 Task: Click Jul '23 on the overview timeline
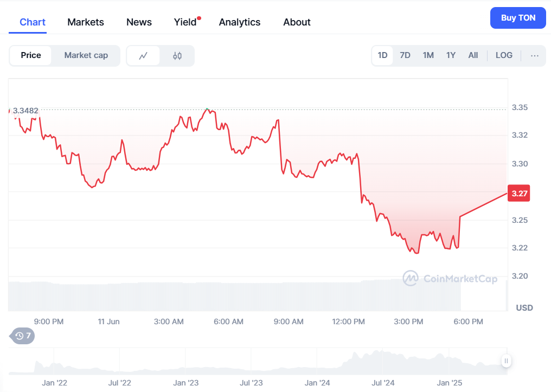[x=251, y=383]
